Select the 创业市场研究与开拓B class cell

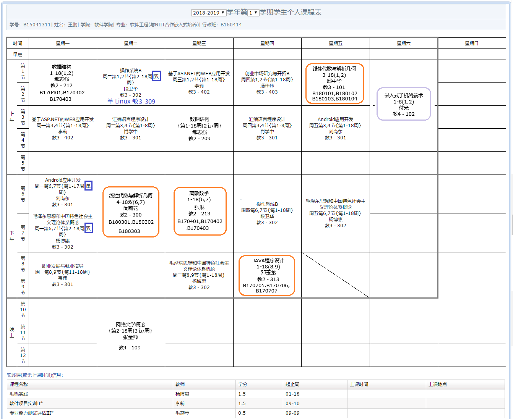267,83
